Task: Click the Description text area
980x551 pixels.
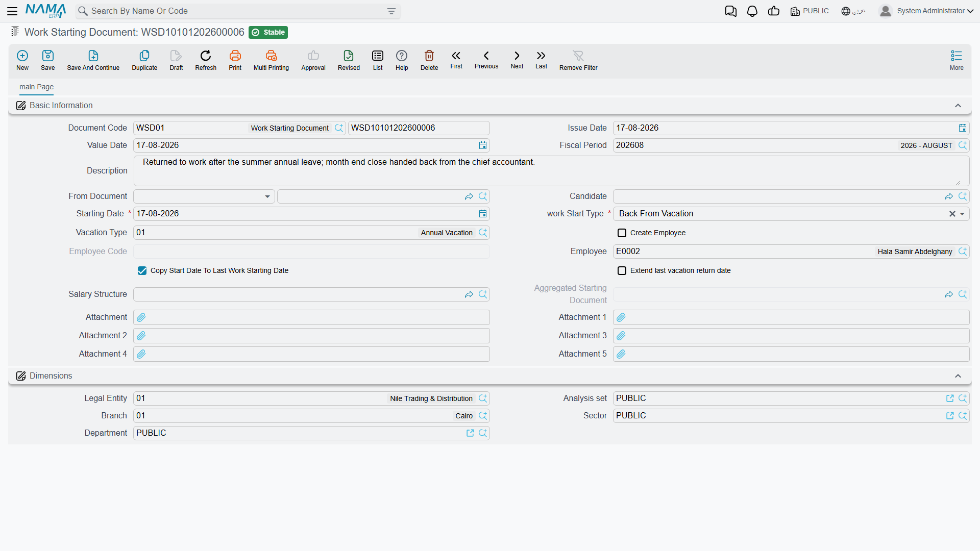Action: point(551,171)
